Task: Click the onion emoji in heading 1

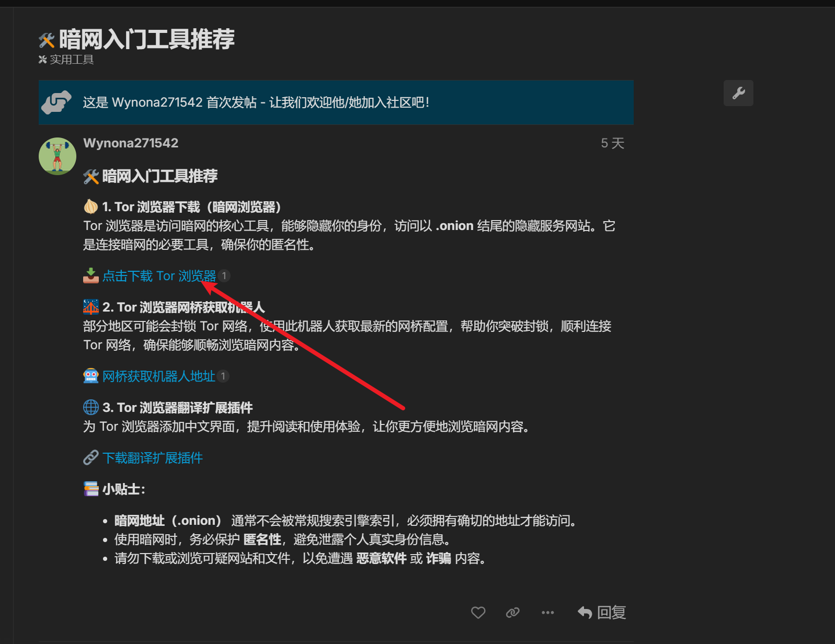Action: [x=91, y=206]
